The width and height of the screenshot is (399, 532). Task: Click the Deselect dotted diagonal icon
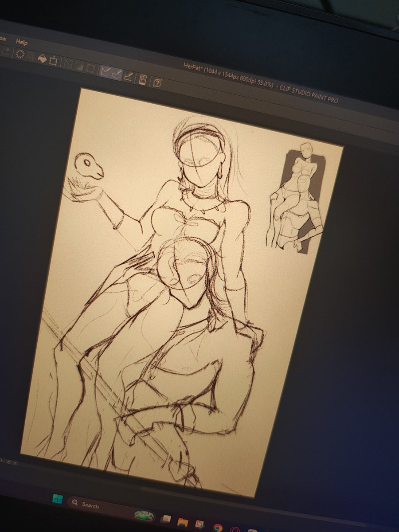[x=68, y=63]
